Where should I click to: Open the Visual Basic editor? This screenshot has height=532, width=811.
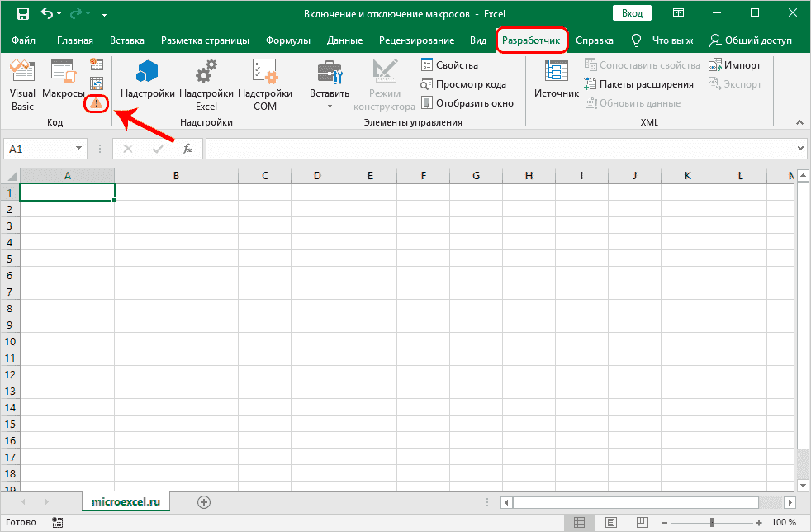point(22,85)
